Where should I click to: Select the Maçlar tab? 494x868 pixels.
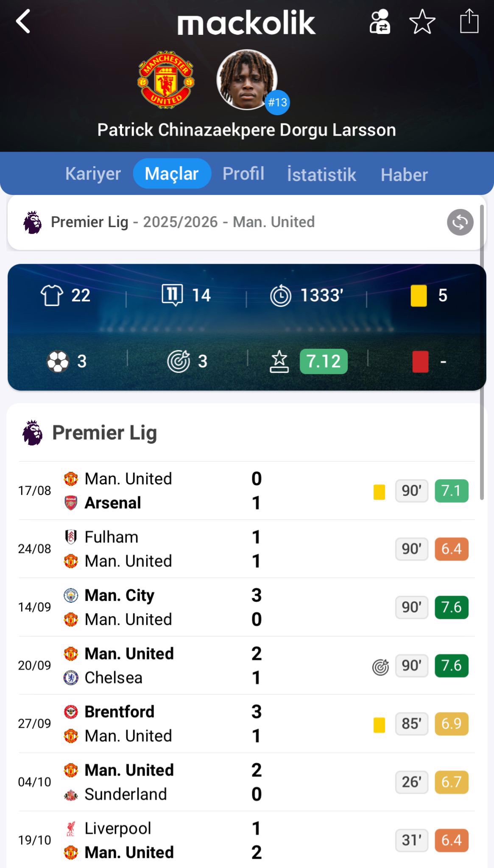click(x=172, y=174)
